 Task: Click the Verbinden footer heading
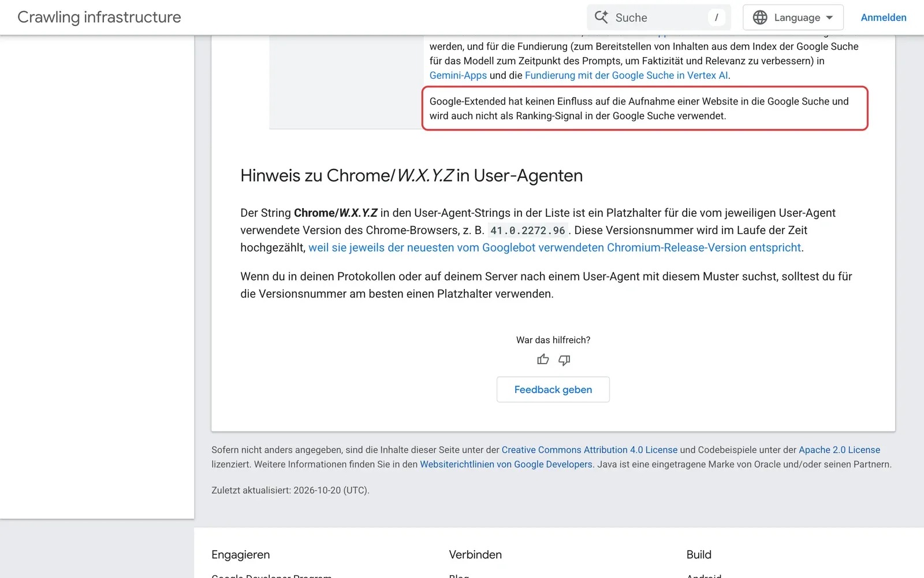pos(475,555)
